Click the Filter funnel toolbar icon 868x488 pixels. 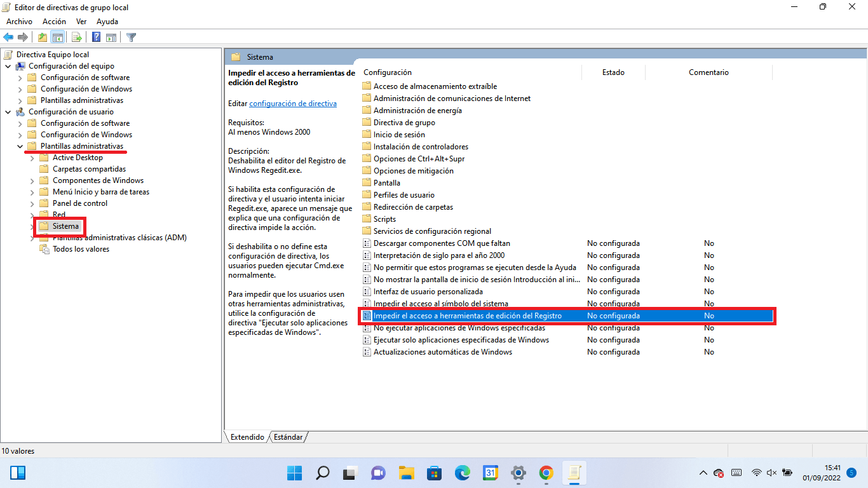coord(132,37)
